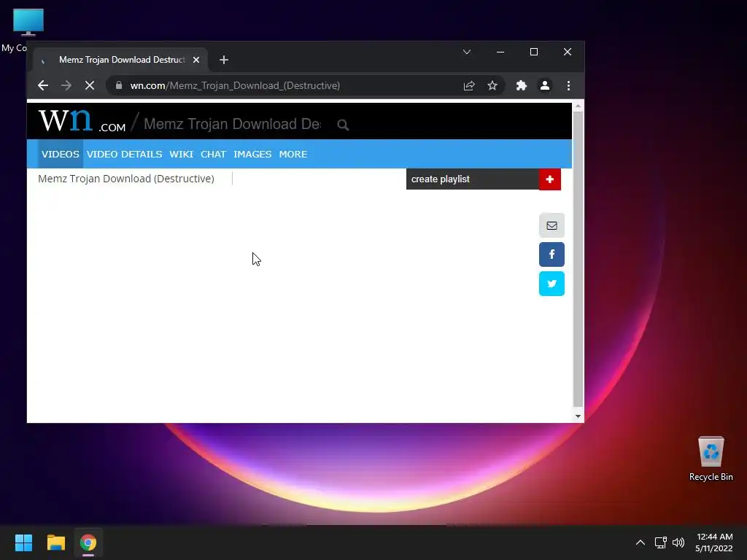Share on Facebook icon

[551, 254]
